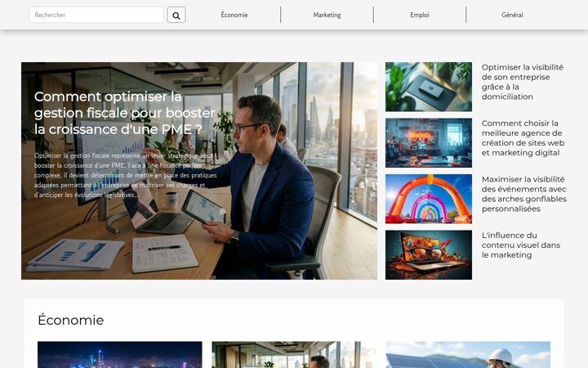Open the night city skyline article card
Screen dimensions: 588x368
point(120,354)
